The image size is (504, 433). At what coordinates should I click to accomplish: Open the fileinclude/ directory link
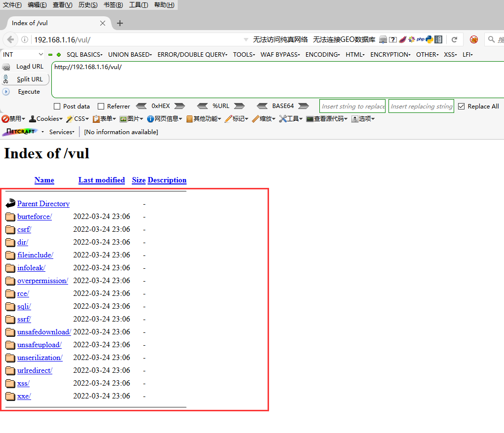(x=36, y=255)
